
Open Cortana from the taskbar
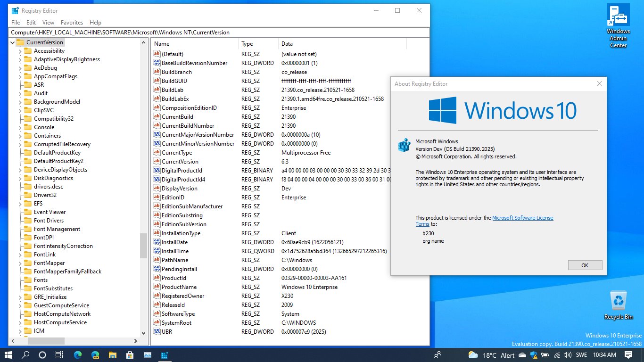coord(42,355)
